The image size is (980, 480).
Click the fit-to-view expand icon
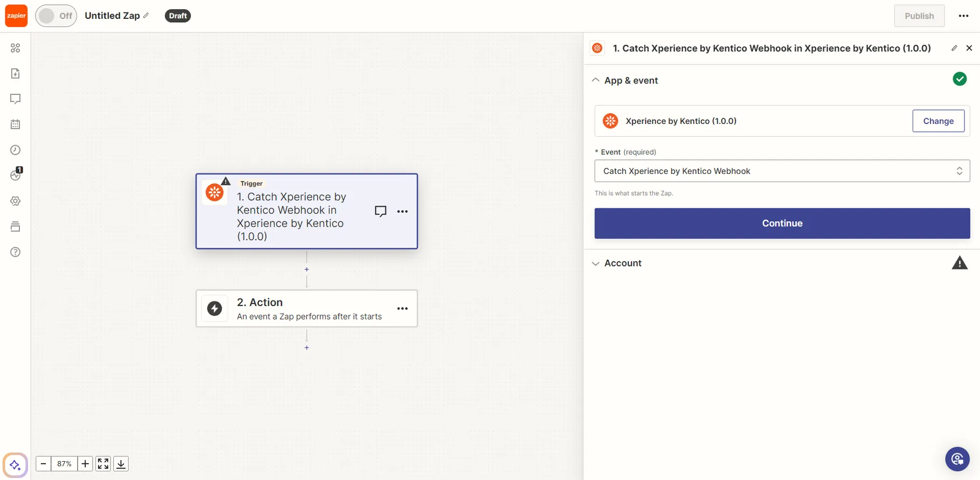coord(103,464)
